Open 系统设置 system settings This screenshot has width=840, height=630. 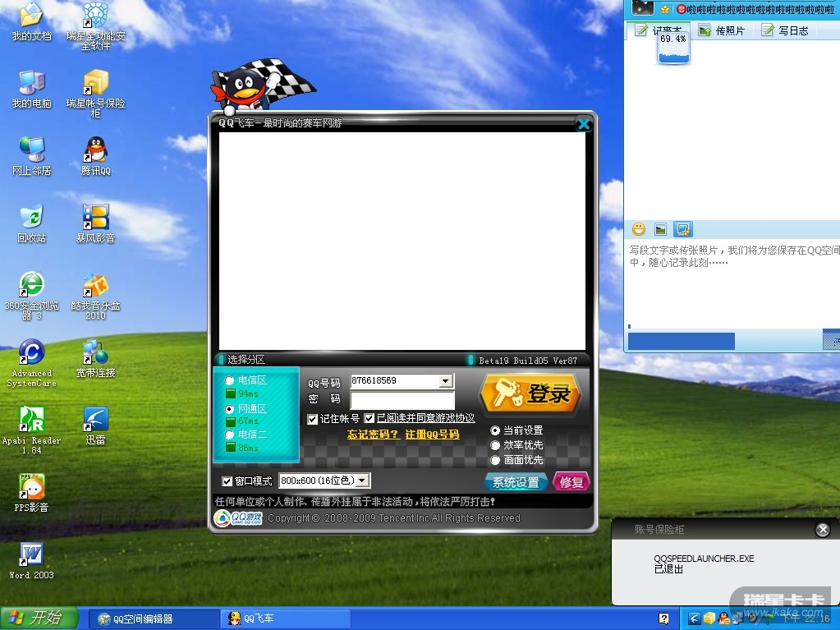point(516,482)
